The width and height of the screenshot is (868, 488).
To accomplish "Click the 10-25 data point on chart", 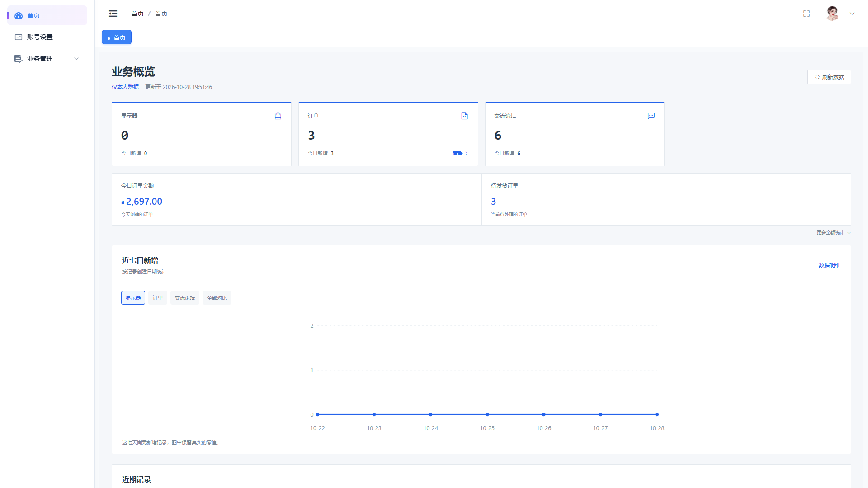I will [x=487, y=414].
